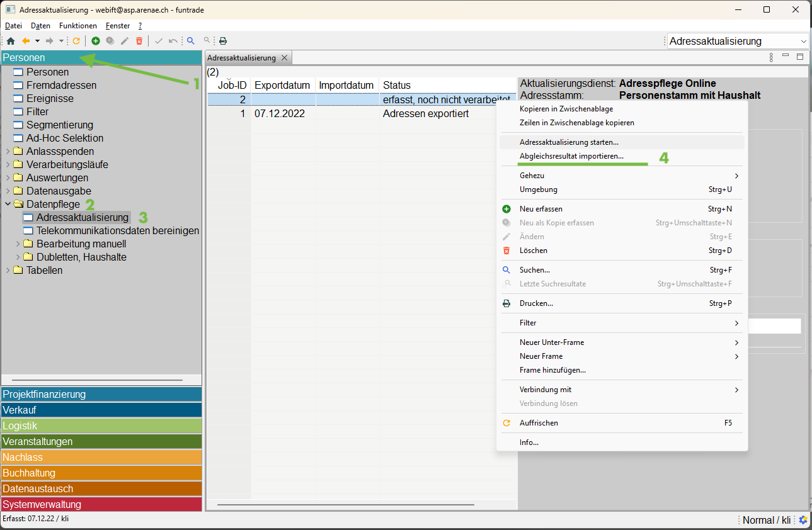Click the blue search magnifier toolbar icon
The width and height of the screenshot is (812, 530).
[x=191, y=41]
